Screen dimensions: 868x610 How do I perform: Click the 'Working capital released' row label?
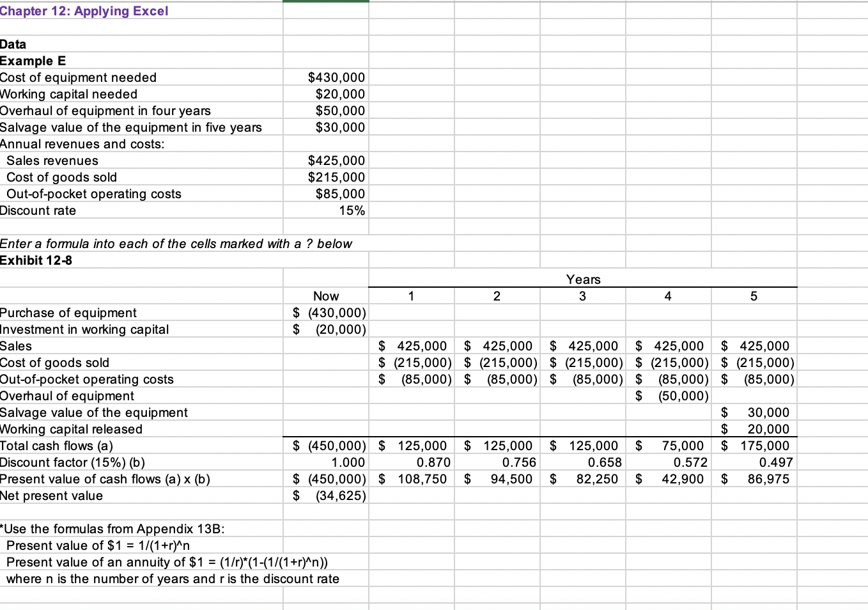72,429
